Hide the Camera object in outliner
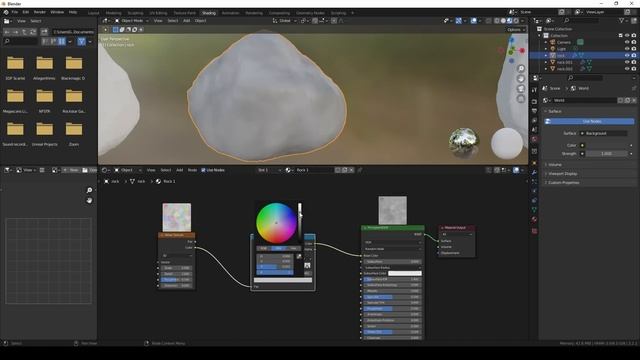Viewport: 640px width, 360px height. 627,42
